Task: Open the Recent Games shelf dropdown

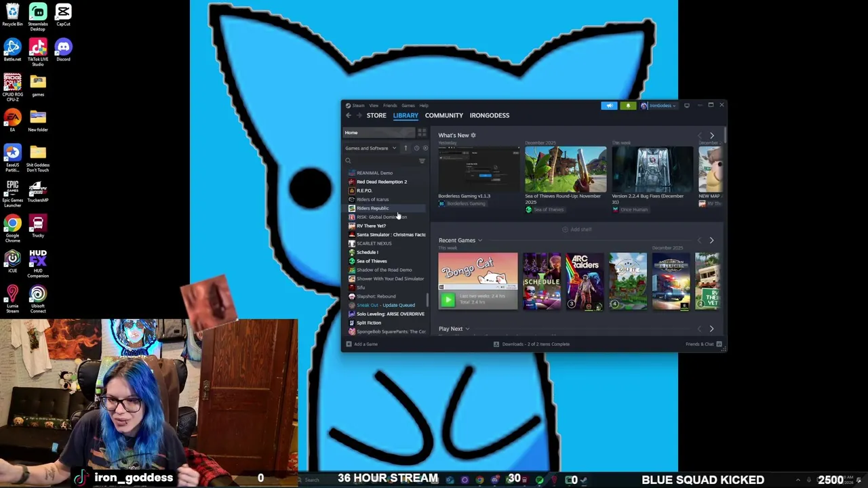Action: pyautogui.click(x=480, y=240)
